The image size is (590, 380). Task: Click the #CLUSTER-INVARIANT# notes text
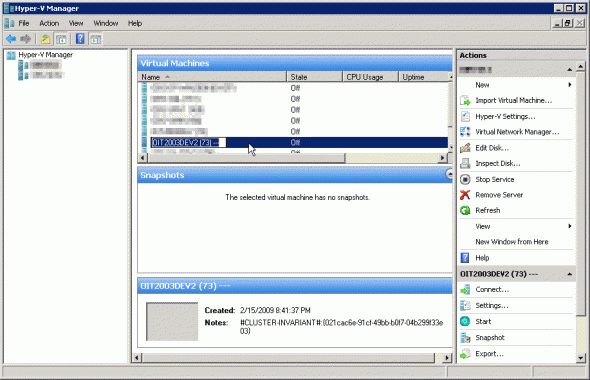[341, 327]
